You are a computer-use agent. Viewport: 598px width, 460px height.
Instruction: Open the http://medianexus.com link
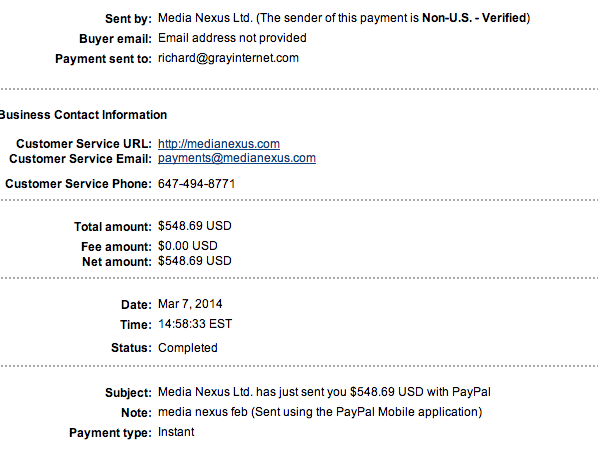219,144
